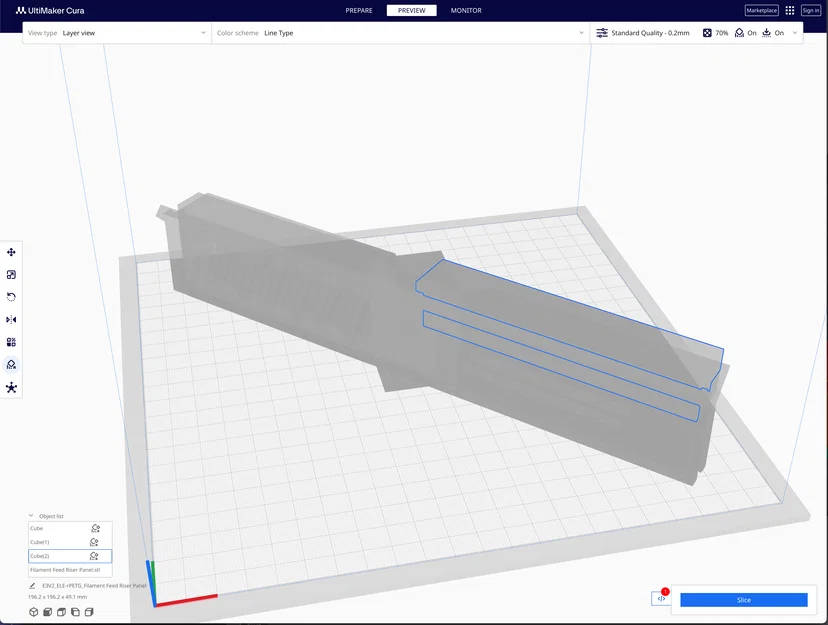Viewport: 828px width, 625px height.
Task: Switch to left side camera view
Action: click(75, 612)
